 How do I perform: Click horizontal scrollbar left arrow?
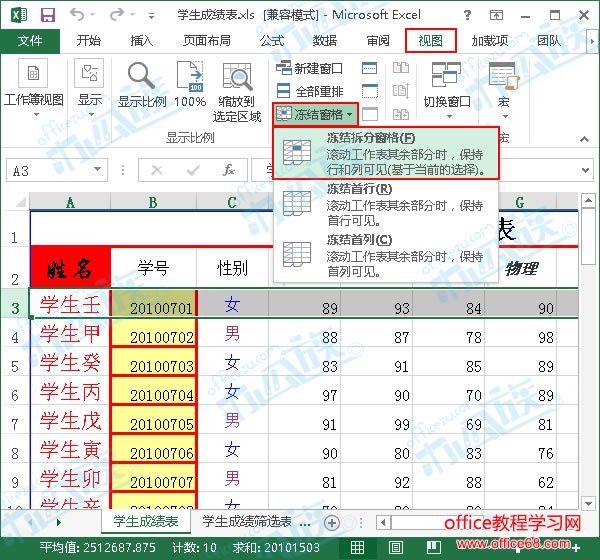383,522
